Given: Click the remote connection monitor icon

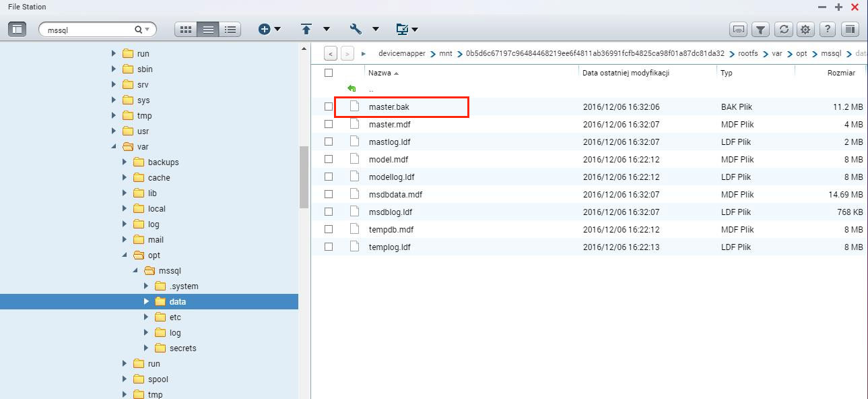Looking at the screenshot, I should tap(402, 29).
